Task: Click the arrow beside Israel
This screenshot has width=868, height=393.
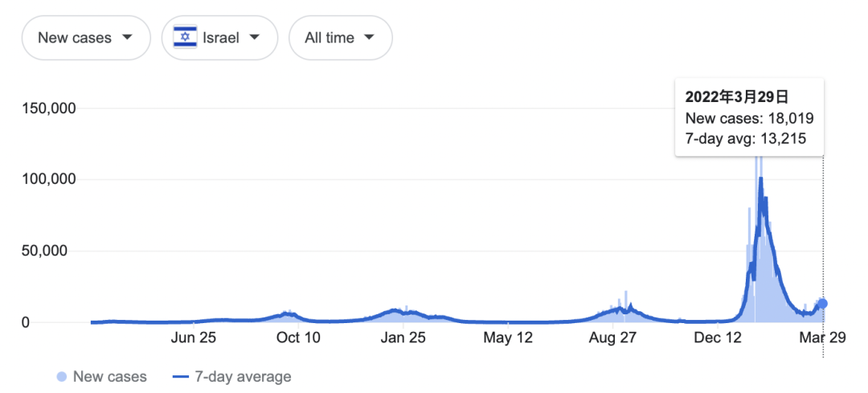Action: tap(254, 37)
